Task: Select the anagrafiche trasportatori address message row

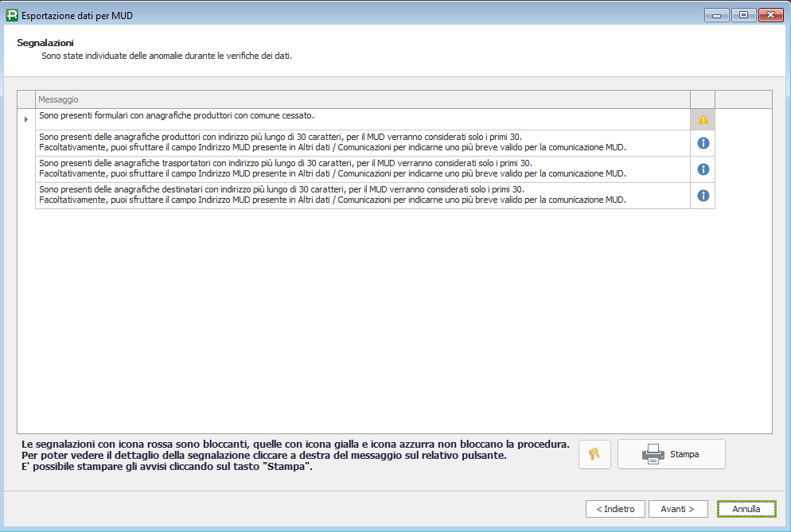Action: [x=362, y=169]
